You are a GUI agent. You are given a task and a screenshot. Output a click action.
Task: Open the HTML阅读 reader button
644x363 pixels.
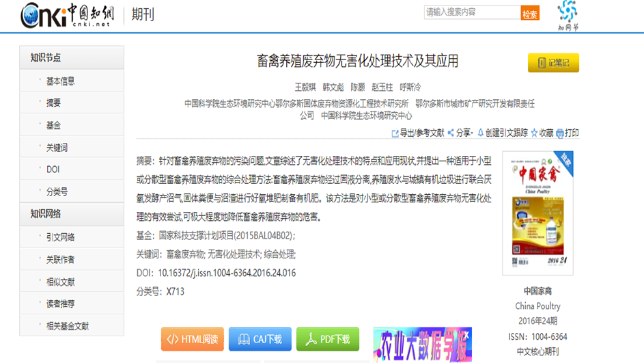pos(192,339)
